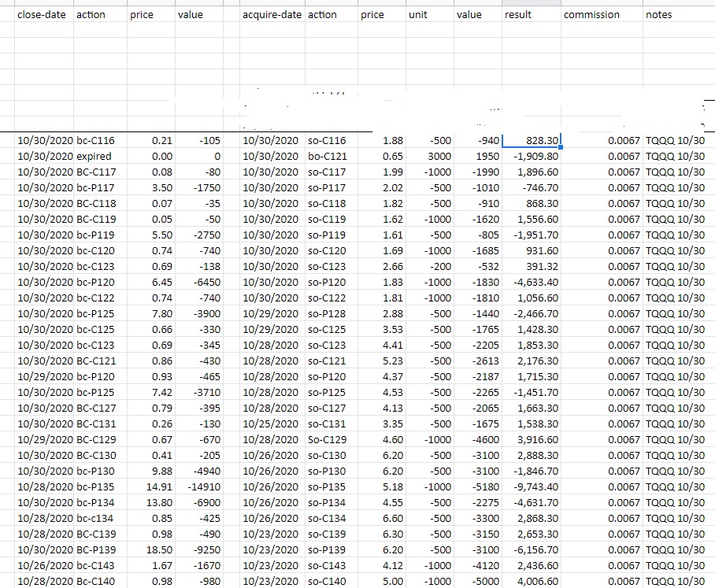Click the Bc-C140 action cell
715x588 pixels.
(x=94, y=582)
